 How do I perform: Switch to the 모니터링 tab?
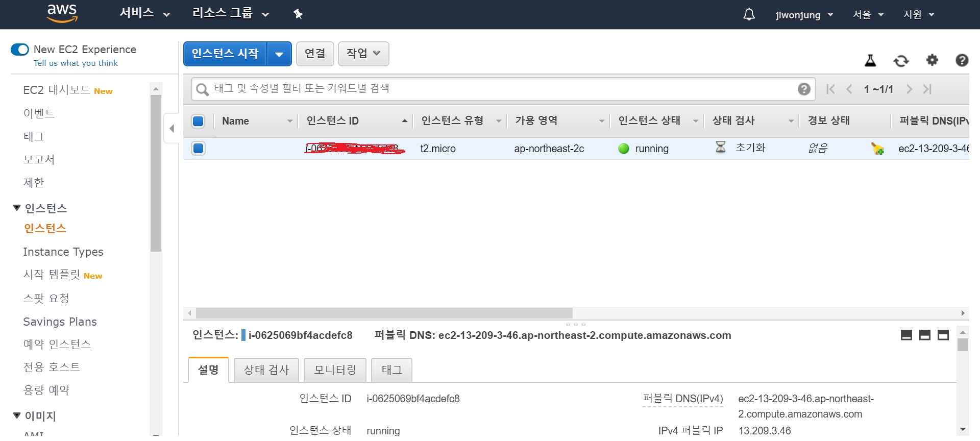pyautogui.click(x=335, y=370)
